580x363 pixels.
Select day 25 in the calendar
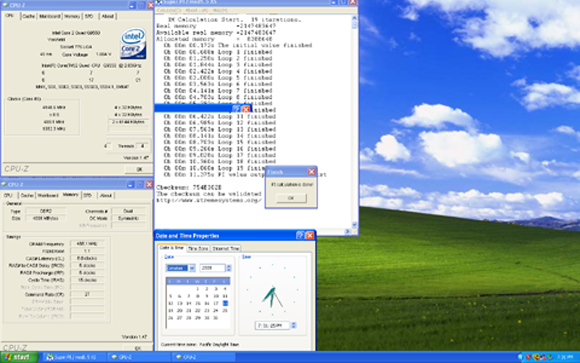(225, 310)
